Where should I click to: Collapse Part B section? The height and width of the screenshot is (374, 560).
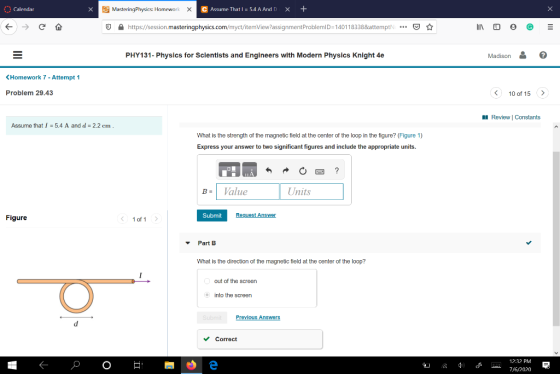[x=188, y=243]
